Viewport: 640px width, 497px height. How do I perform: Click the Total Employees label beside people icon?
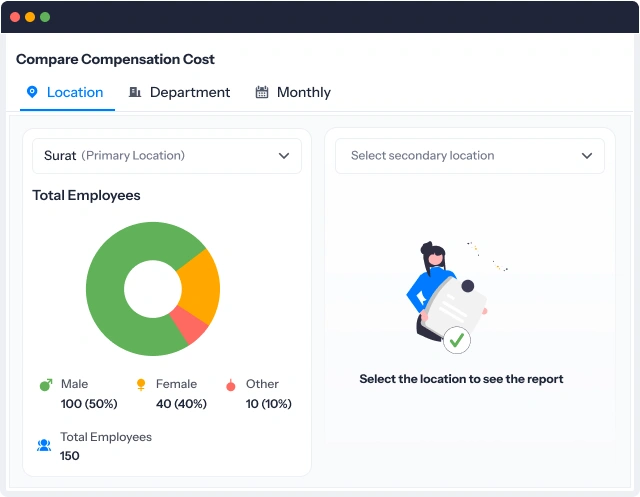pyautogui.click(x=106, y=437)
